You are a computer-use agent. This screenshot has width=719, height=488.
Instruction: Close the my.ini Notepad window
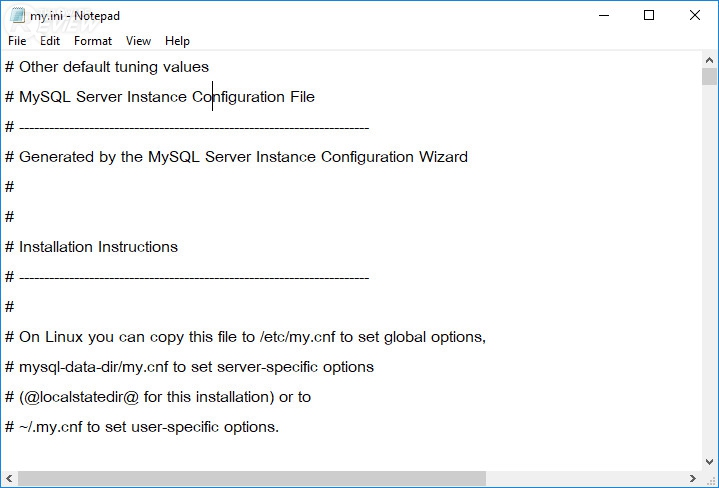point(695,15)
